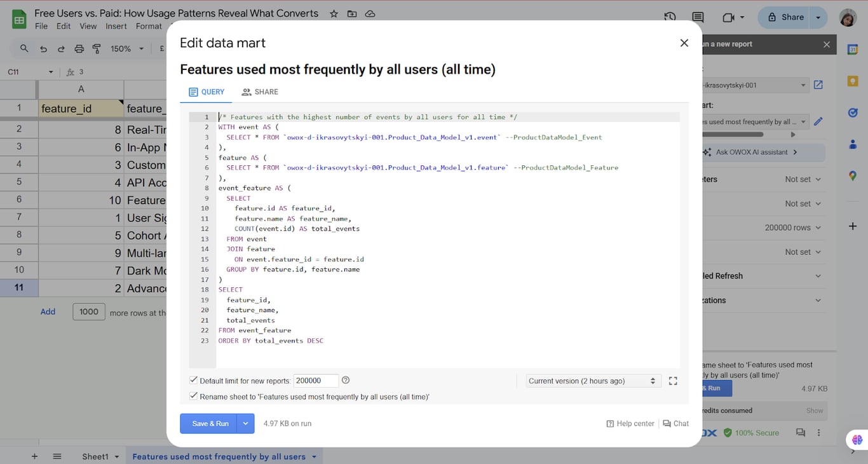Screen dimensions: 868x464
Task: Star the spreadsheet document
Action: (334, 13)
